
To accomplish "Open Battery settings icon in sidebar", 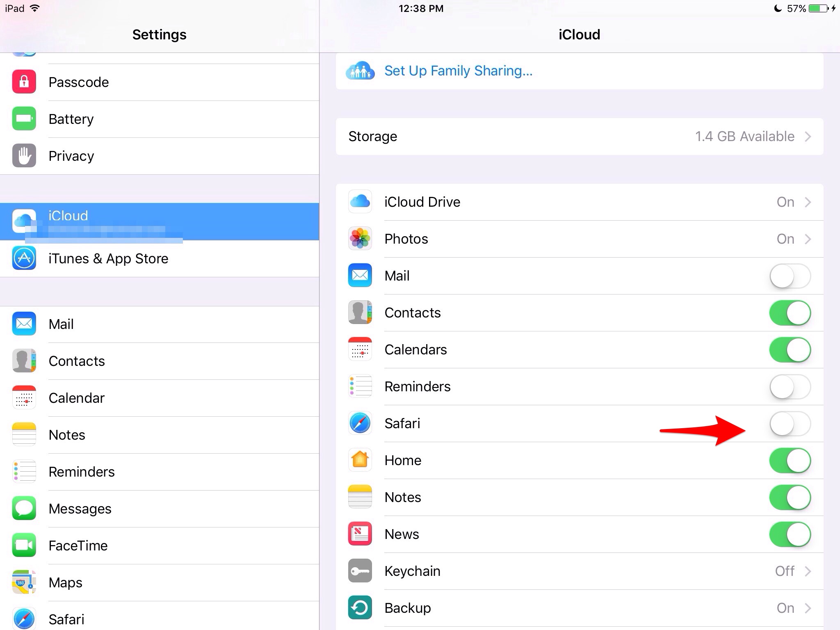I will tap(24, 119).
